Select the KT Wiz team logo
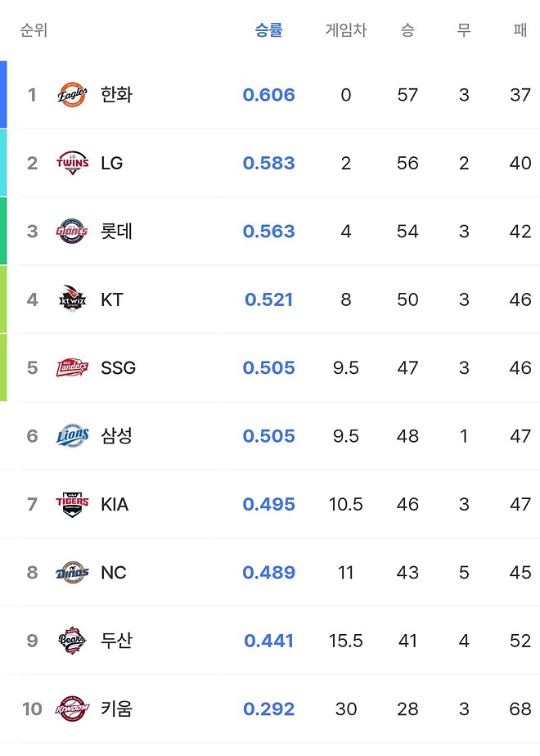Screen dimensions: 540x756 74,299
